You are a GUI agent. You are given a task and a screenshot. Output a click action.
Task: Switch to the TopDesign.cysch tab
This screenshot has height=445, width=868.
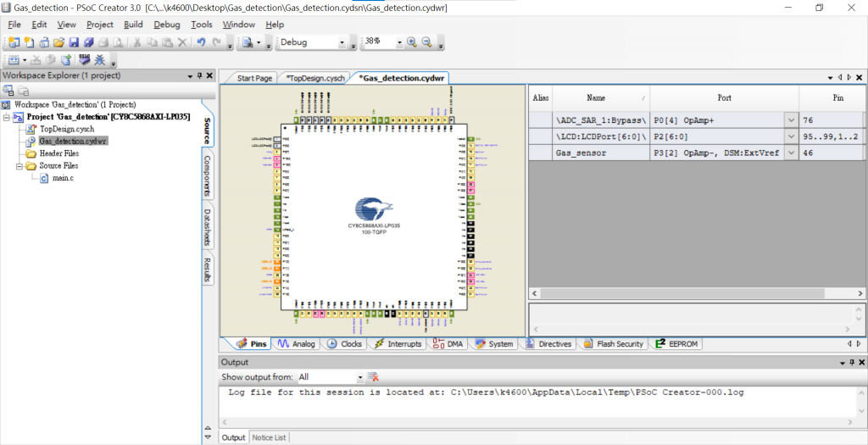315,78
